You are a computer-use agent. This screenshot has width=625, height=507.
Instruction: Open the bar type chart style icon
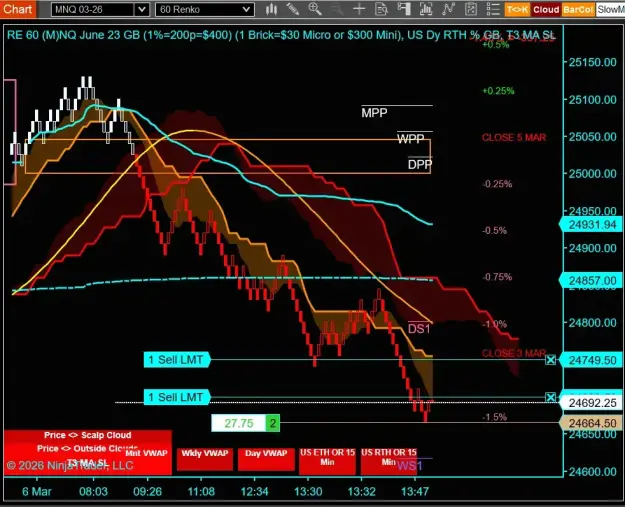(271, 9)
